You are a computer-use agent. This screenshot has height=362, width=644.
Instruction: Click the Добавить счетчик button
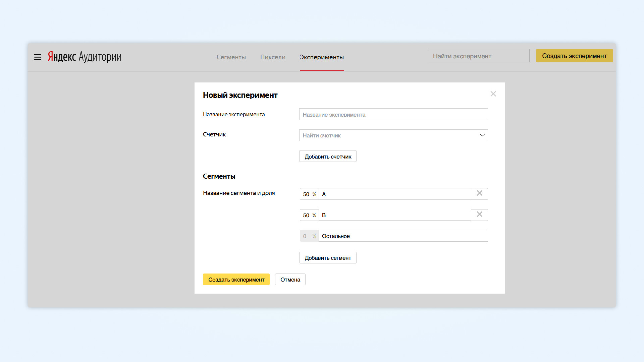click(328, 156)
